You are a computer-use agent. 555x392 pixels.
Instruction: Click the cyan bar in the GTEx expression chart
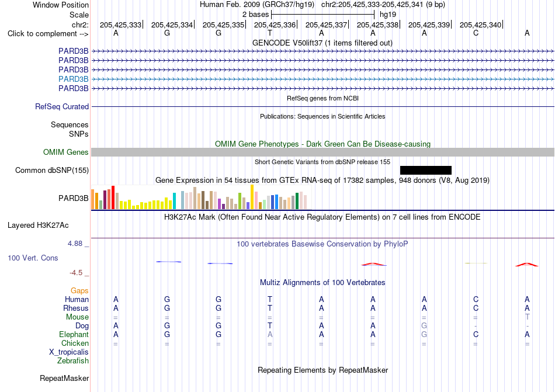pos(174,201)
